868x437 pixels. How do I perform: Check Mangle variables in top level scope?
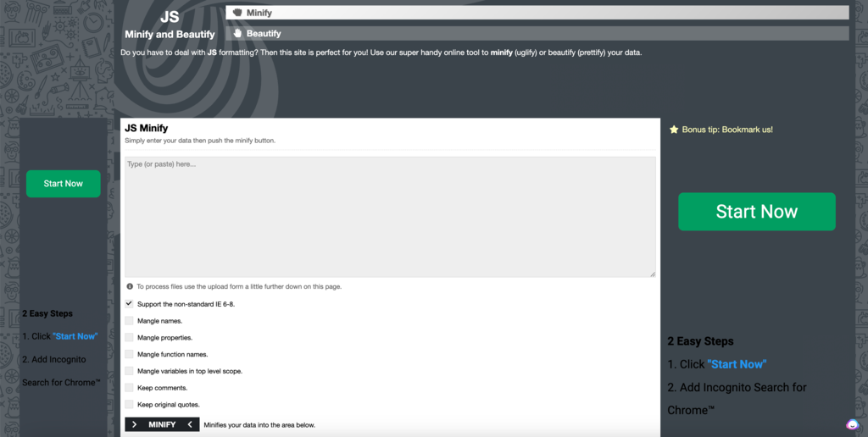pyautogui.click(x=130, y=371)
